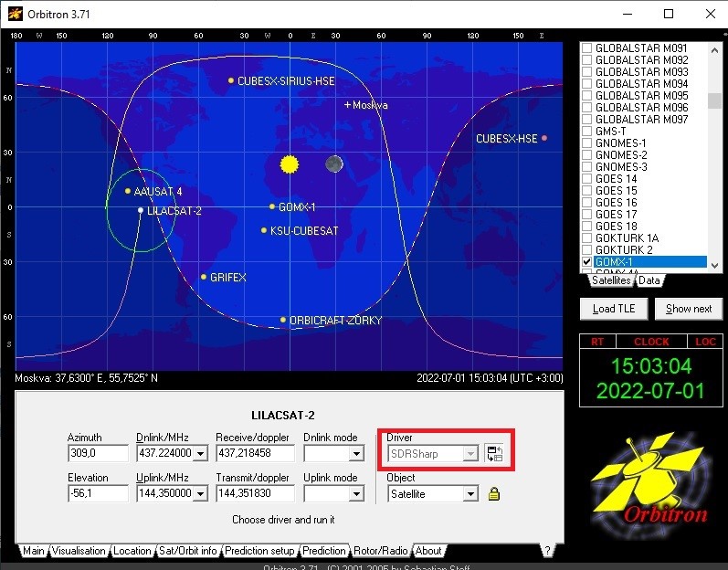The height and width of the screenshot is (570, 728).
Task: Click the satellite list scrollbar thumb
Action: click(x=714, y=100)
